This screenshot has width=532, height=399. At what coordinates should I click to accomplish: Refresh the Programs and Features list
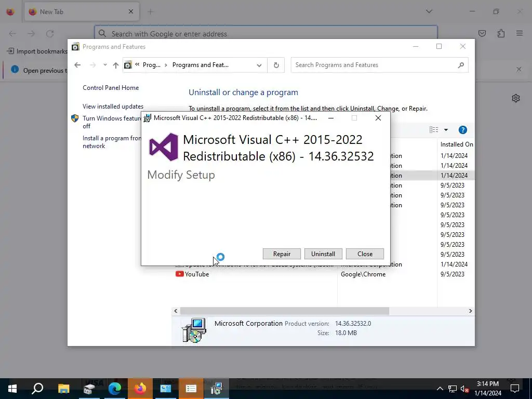[x=276, y=65]
